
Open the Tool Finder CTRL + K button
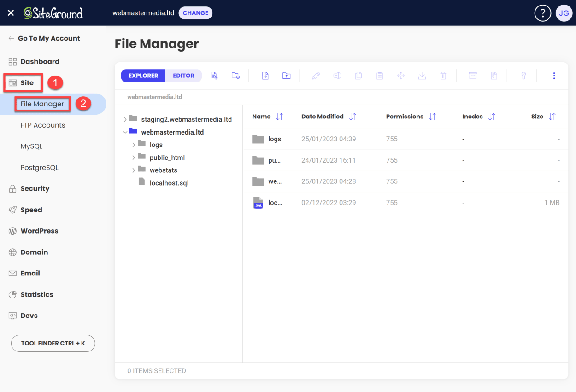pos(53,344)
